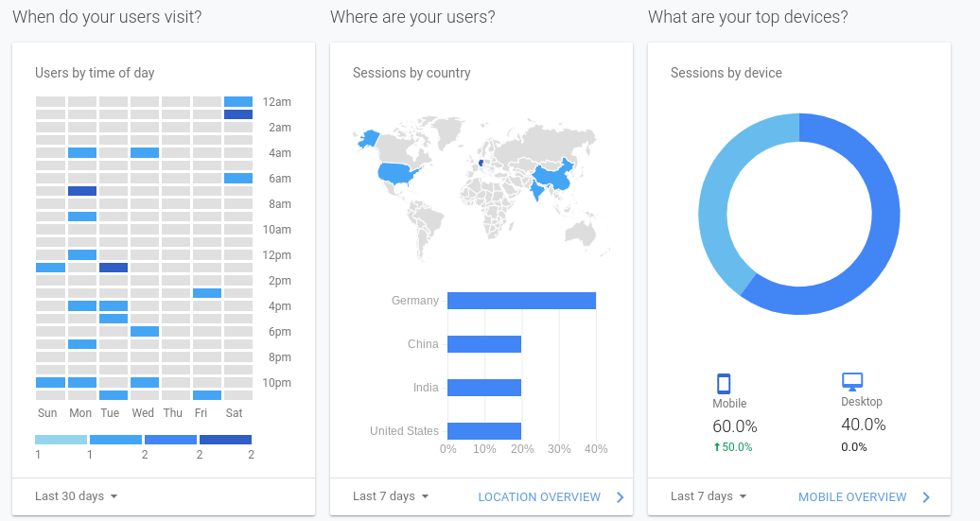
Task: Click the Desktop monitor device icon
Action: click(852, 382)
